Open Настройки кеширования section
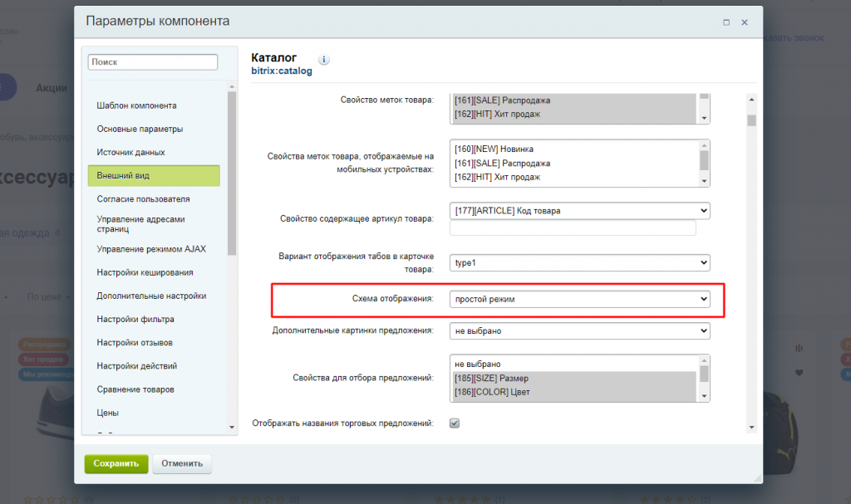This screenshot has height=504, width=851. coord(145,272)
